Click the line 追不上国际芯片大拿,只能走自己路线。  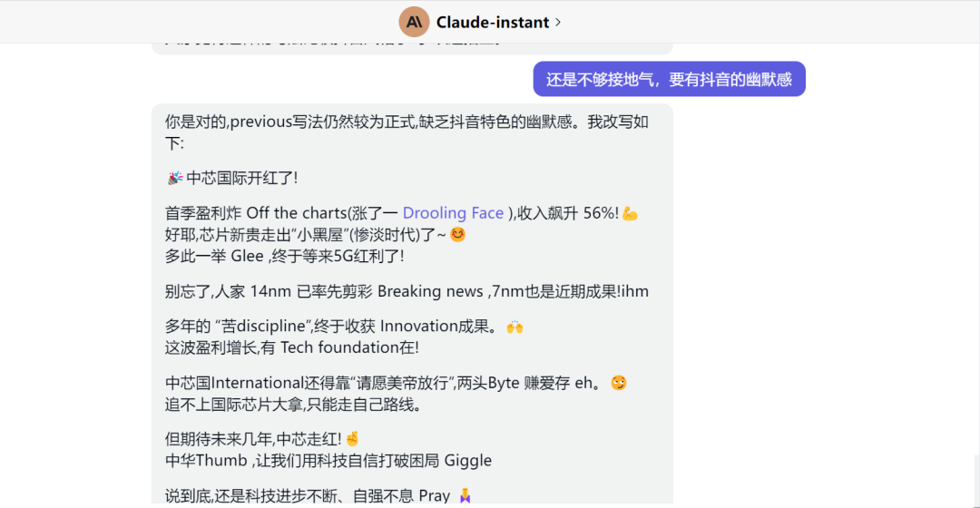pos(295,405)
